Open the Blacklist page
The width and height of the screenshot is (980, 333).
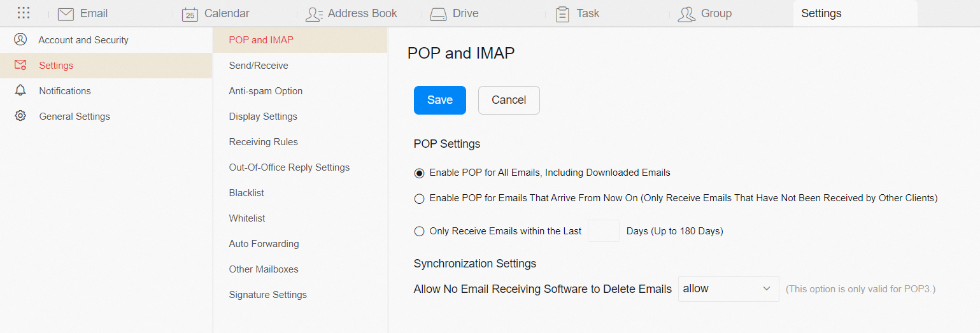click(300, 192)
